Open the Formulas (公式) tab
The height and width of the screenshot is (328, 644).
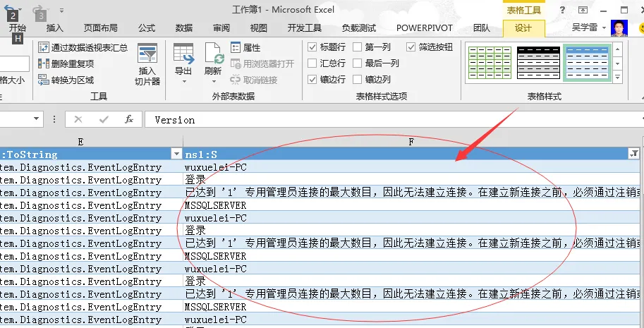pos(147,28)
